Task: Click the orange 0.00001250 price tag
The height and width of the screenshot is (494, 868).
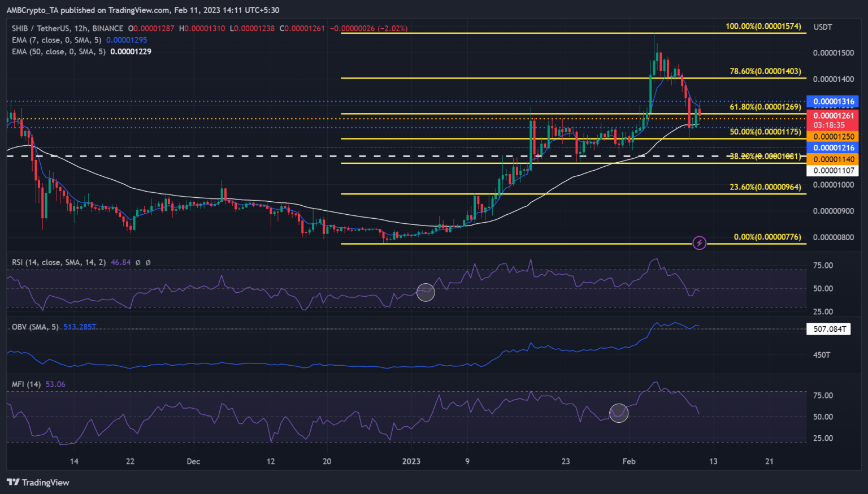Action: click(x=834, y=137)
